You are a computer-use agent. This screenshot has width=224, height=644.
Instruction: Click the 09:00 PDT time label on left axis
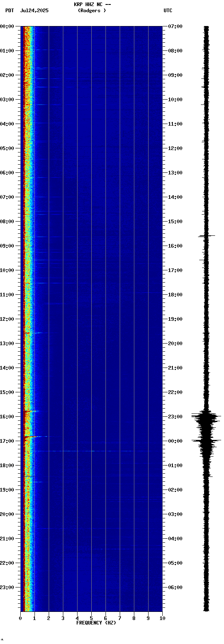pyautogui.click(x=7, y=246)
